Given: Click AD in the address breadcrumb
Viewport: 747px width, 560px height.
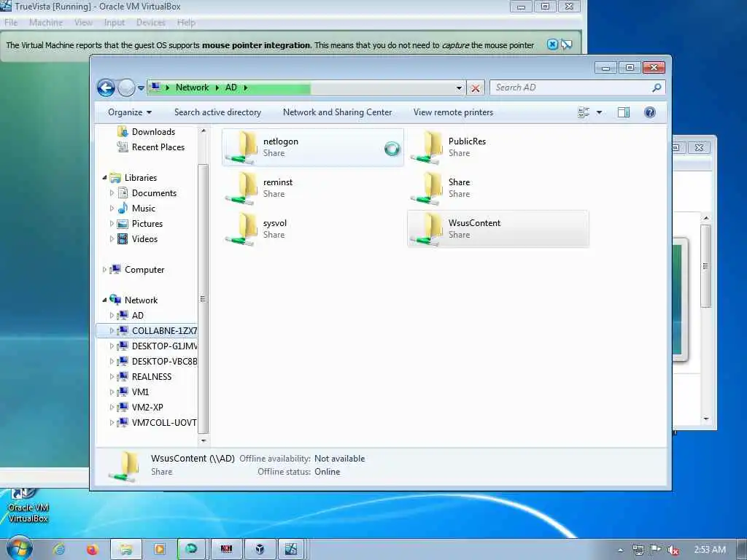Looking at the screenshot, I should (x=231, y=87).
